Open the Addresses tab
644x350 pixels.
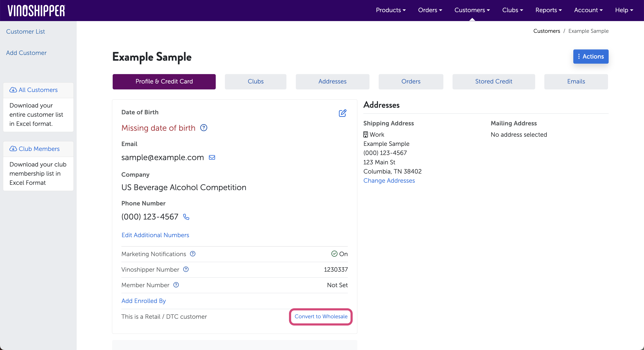pyautogui.click(x=332, y=82)
